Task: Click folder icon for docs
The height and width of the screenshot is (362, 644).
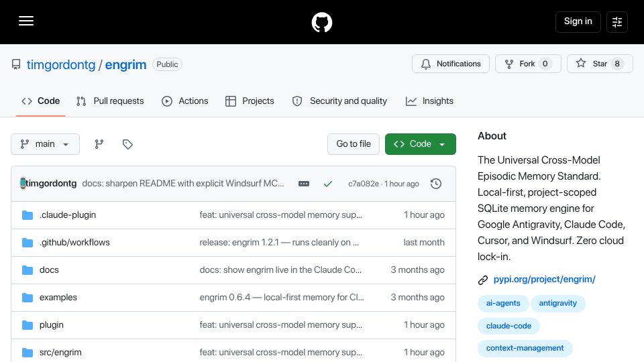Action: tap(28, 270)
